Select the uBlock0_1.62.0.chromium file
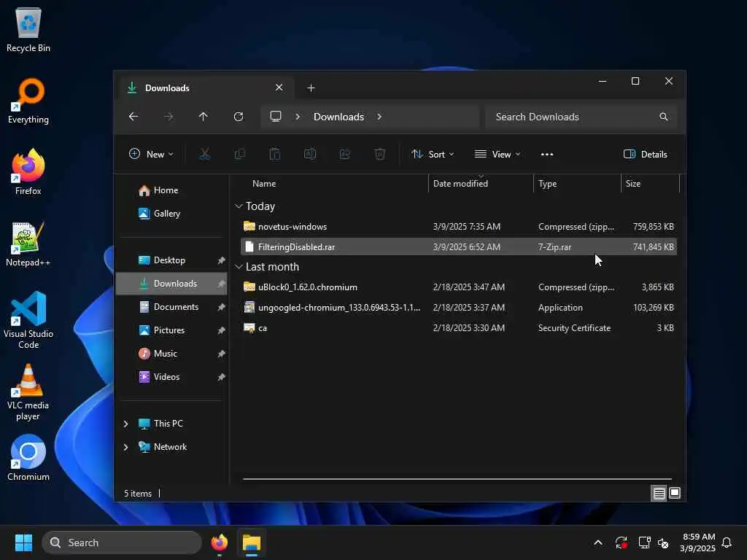 (458, 287)
